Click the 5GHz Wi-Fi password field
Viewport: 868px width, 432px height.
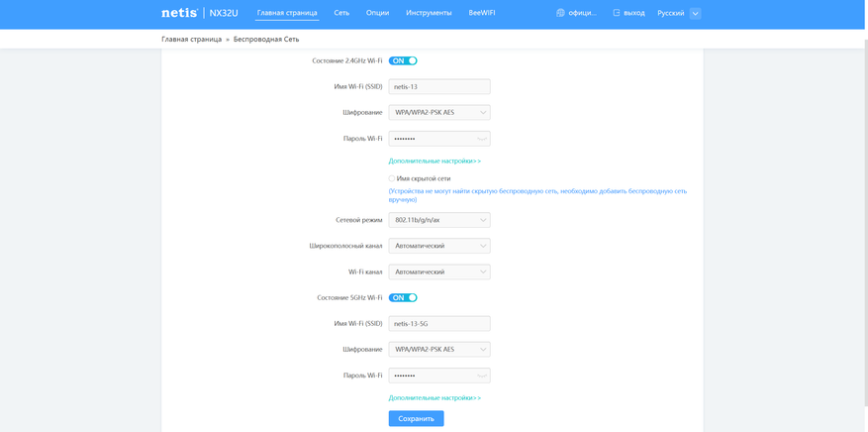click(x=439, y=376)
